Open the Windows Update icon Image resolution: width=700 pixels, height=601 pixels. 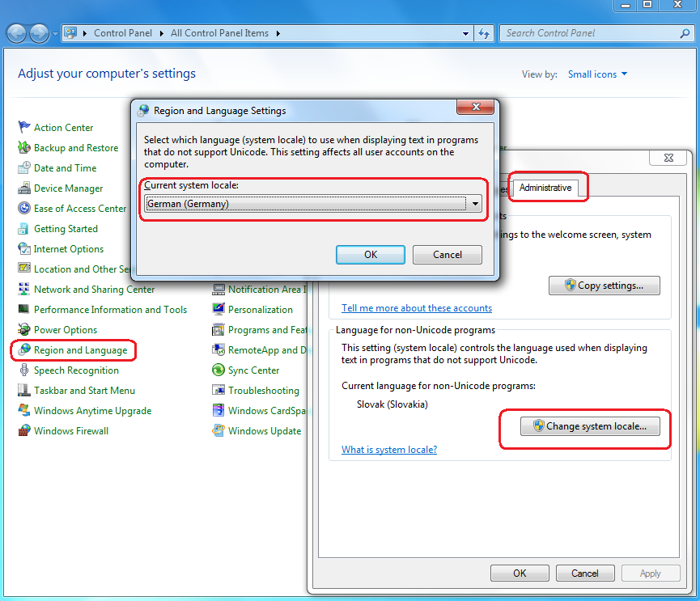(x=218, y=431)
